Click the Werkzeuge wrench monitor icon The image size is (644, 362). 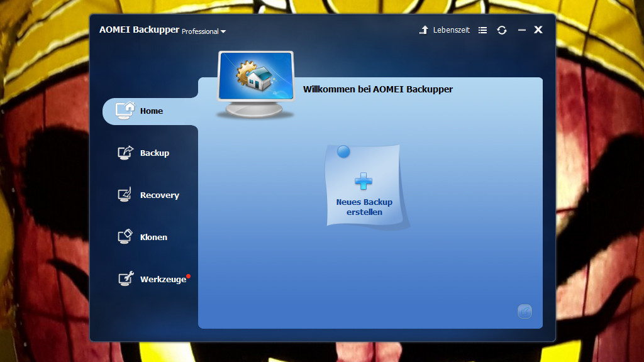[x=126, y=278]
